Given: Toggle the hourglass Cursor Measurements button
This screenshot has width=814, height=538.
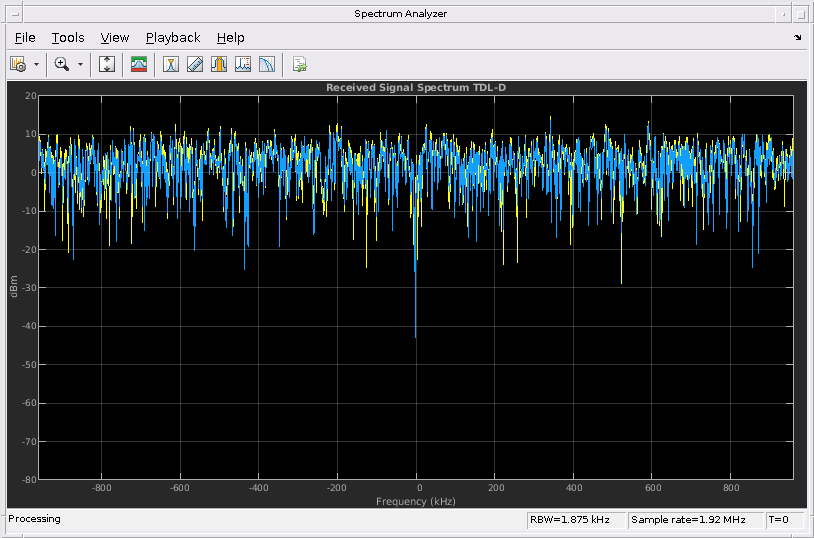Looking at the screenshot, I should [171, 64].
